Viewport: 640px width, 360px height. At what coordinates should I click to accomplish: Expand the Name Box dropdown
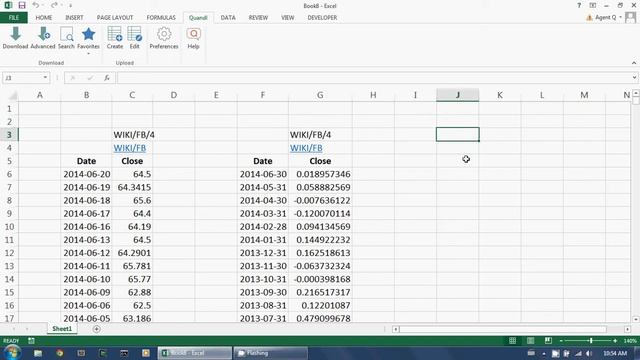pyautogui.click(x=45, y=78)
